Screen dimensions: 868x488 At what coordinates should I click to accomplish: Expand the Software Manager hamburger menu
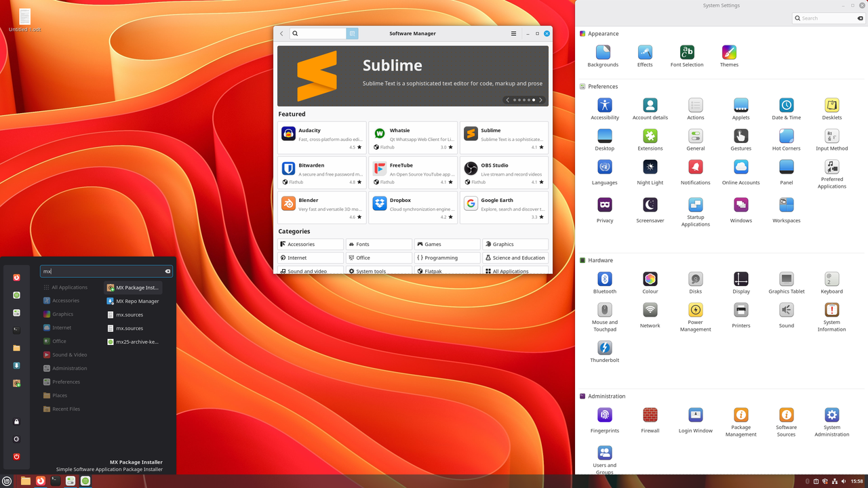(513, 33)
